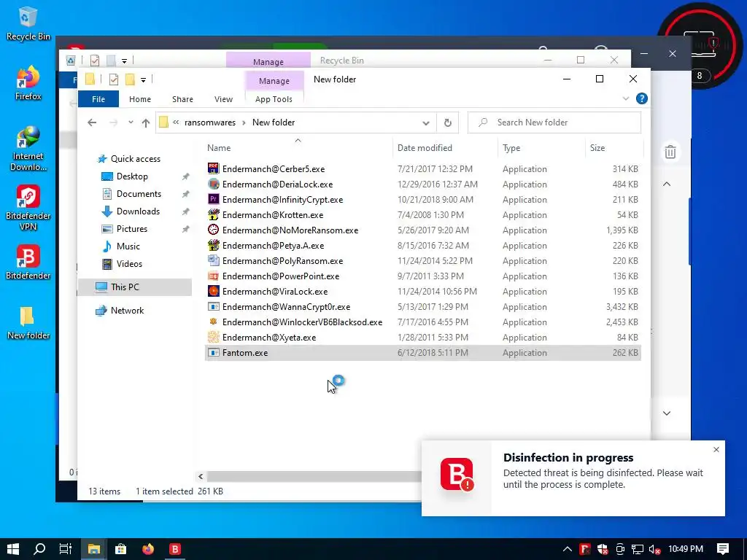
Task: Collapse section with up chevron in Bitdefender
Action: (x=667, y=184)
